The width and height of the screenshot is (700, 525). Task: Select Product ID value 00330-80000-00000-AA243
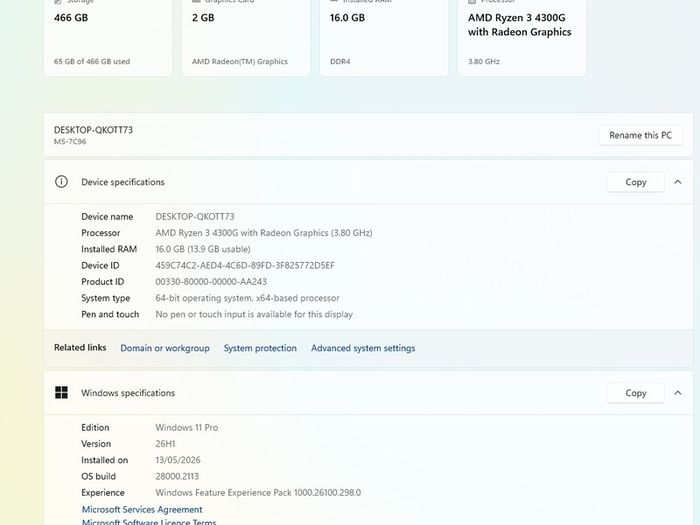[211, 282]
